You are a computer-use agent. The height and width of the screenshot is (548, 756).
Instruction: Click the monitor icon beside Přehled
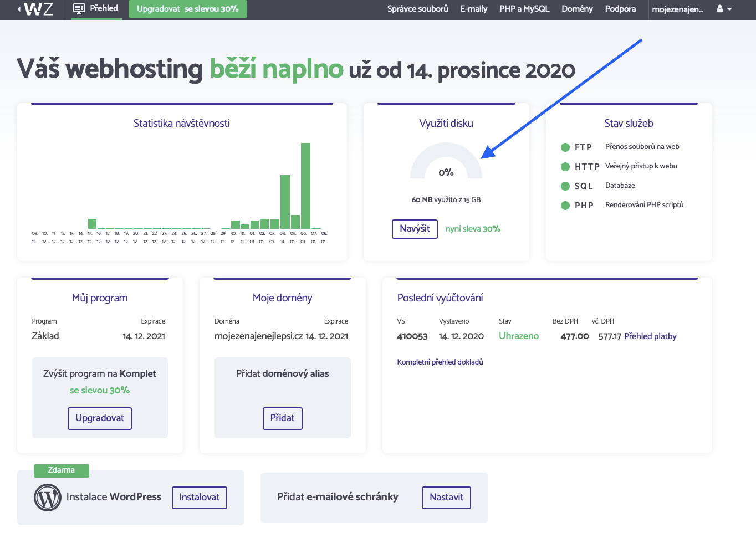click(x=79, y=9)
